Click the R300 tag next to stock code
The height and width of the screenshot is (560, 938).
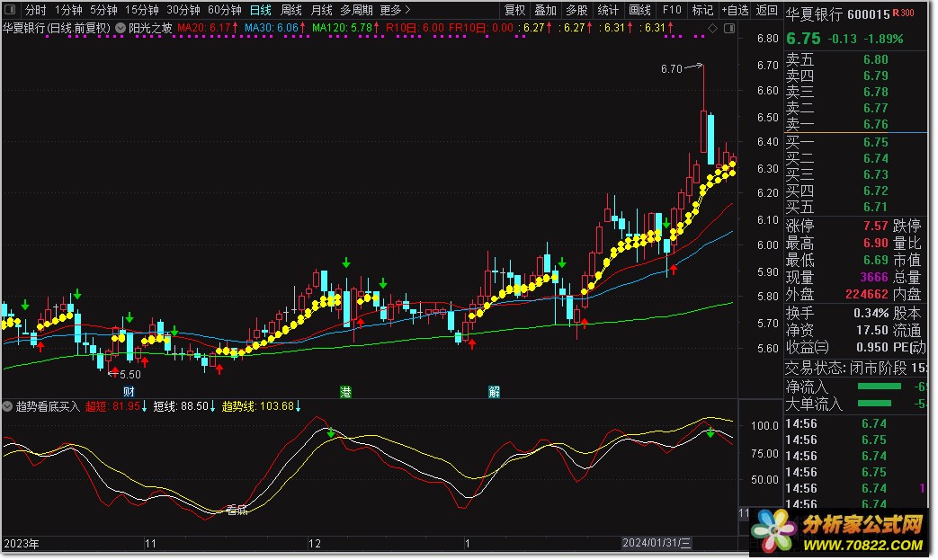[903, 13]
